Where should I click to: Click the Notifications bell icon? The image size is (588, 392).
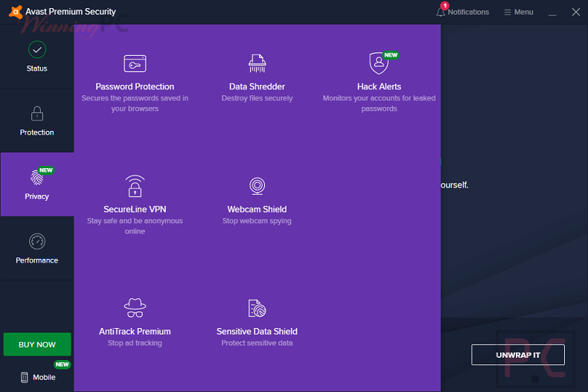click(441, 13)
